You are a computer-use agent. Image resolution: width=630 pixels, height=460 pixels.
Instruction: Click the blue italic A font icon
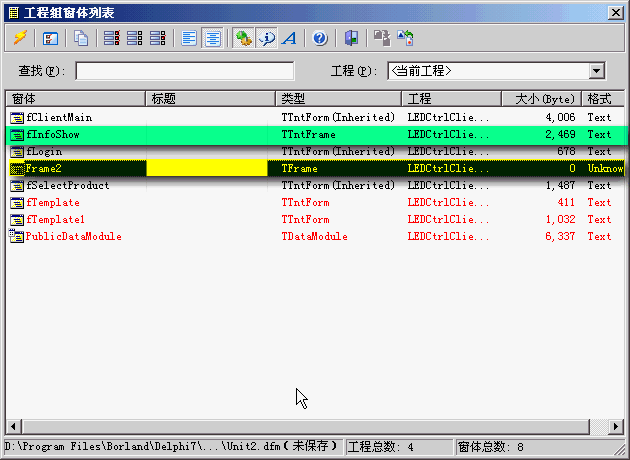pos(289,38)
